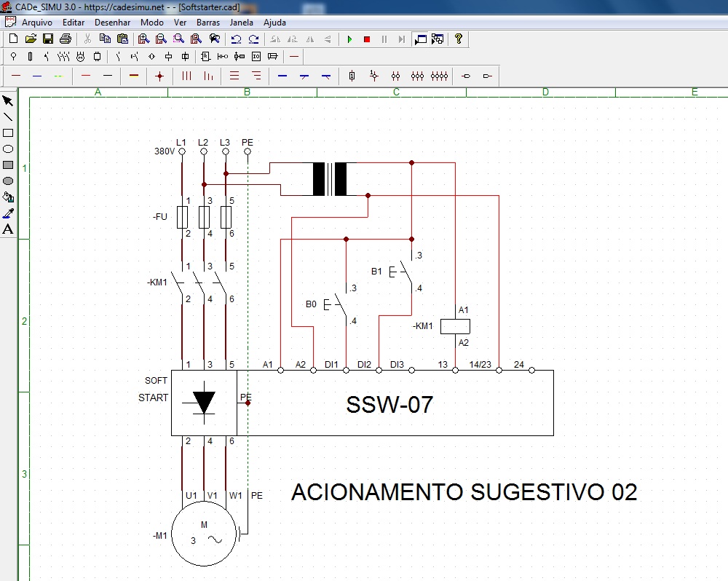Stop the simulation with red stop button
The image size is (728, 581).
tap(368, 39)
